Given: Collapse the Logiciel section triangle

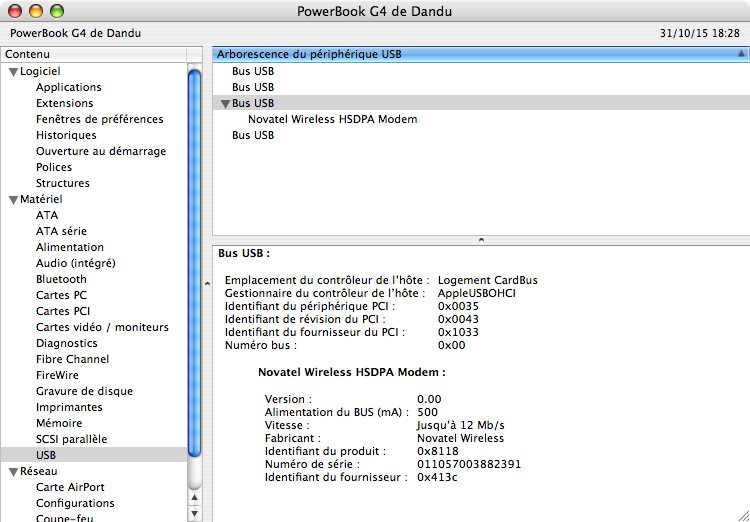Looking at the screenshot, I should click(13, 72).
